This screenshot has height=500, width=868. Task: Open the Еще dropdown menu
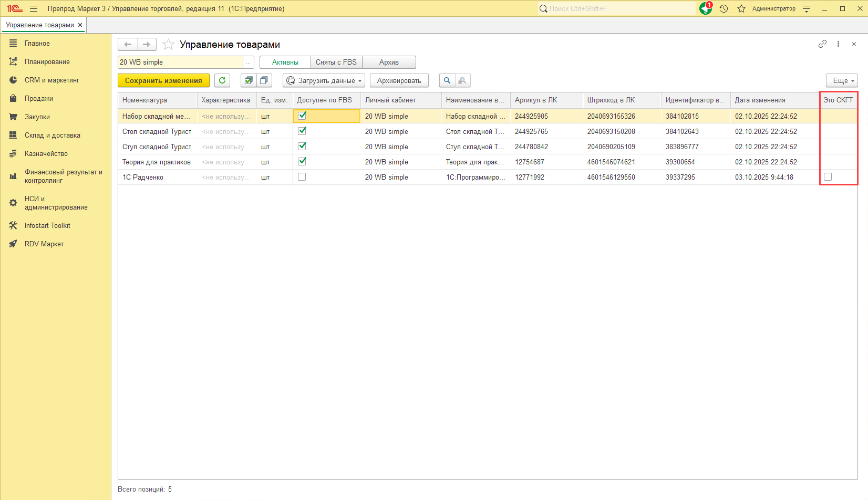coord(842,80)
